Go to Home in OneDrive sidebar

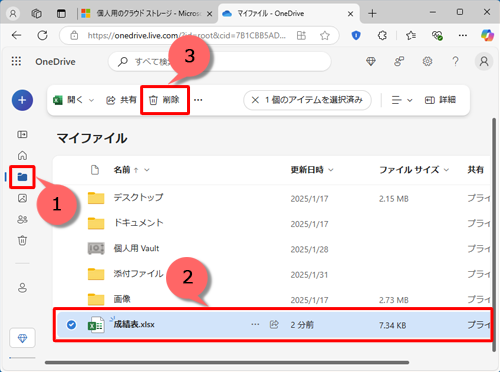pyautogui.click(x=22, y=155)
